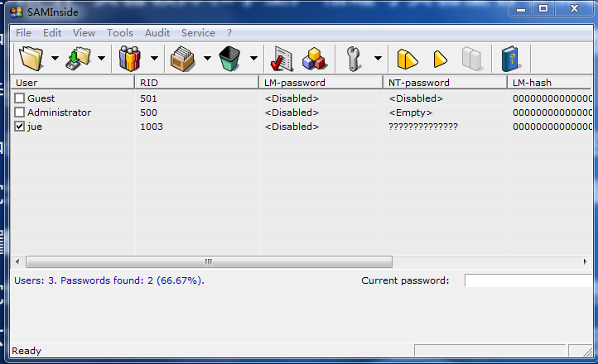Check the Administrator user checkbox
598x364 pixels.
(19, 113)
